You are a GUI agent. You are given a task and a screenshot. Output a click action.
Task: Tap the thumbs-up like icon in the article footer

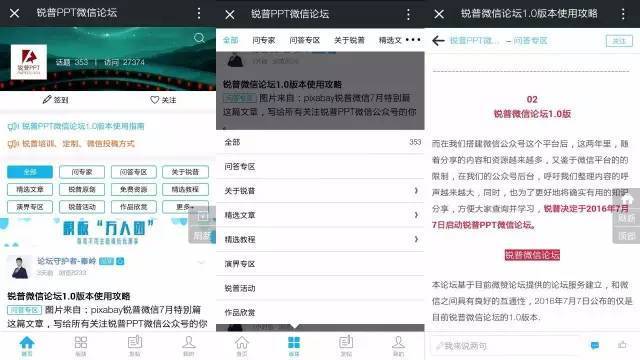622,345
